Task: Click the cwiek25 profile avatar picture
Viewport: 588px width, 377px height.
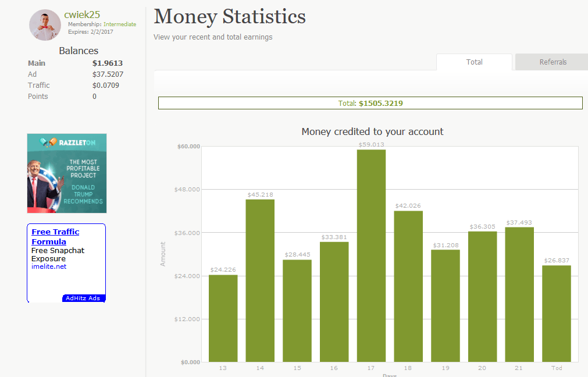Action: coord(45,25)
